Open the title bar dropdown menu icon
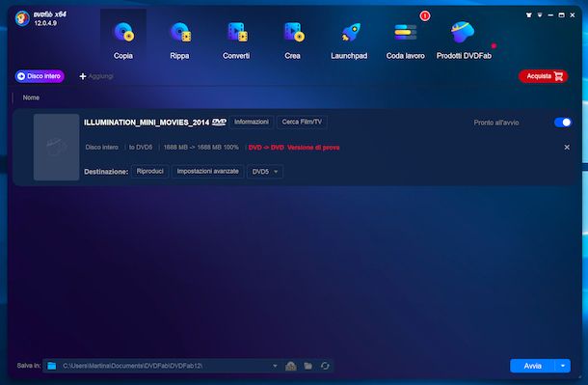 click(540, 15)
